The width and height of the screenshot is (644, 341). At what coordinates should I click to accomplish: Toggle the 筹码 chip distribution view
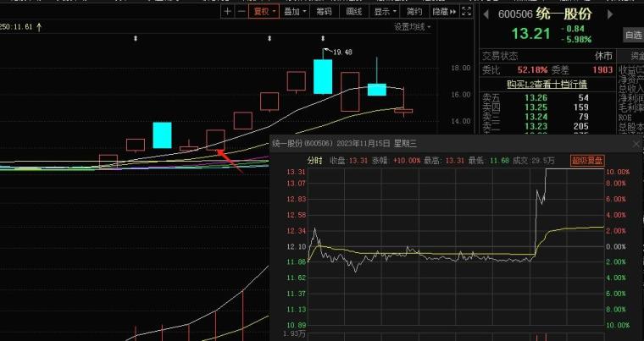(x=324, y=12)
